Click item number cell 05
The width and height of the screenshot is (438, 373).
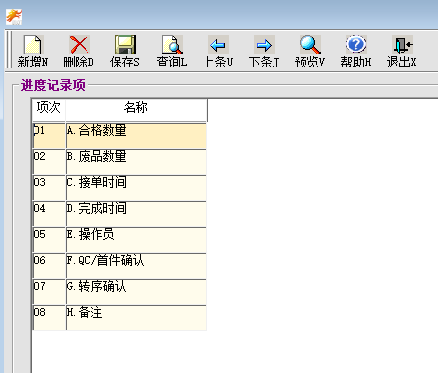49,240
